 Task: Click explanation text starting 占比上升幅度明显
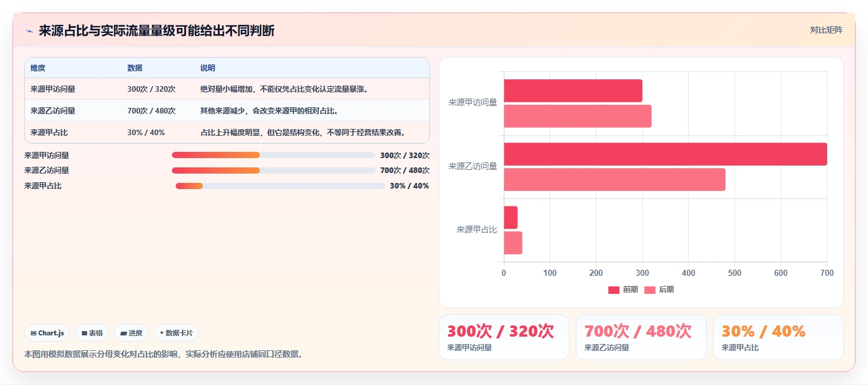(x=303, y=133)
